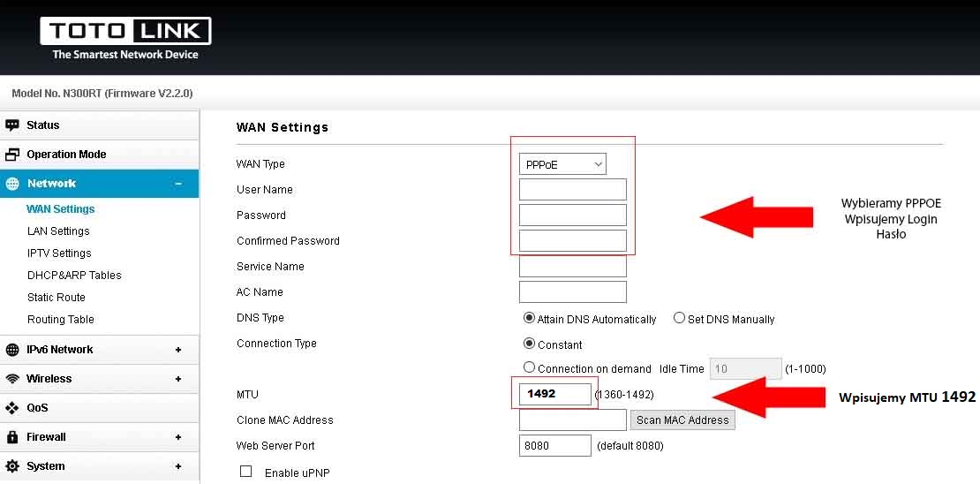This screenshot has height=484, width=980.
Task: Click the IPv6 Network globe icon
Action: [x=12, y=350]
